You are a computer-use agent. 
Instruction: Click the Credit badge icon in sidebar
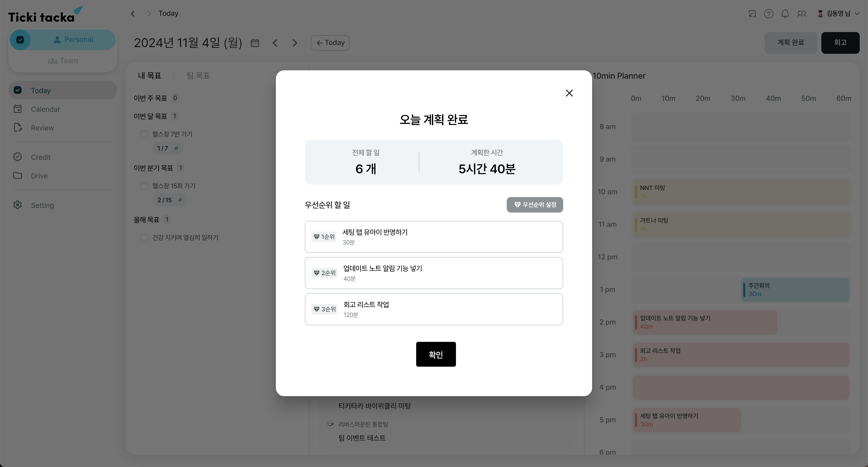[x=18, y=157]
